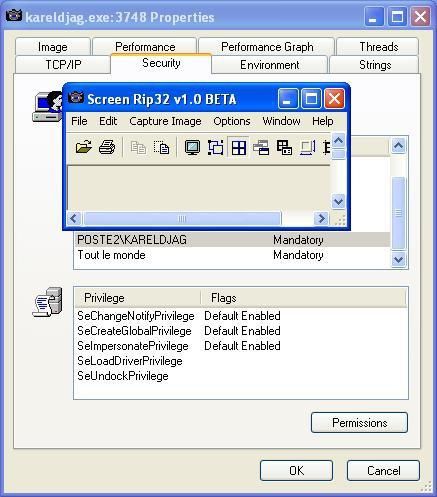Open the Options menu in Screen Rip32

click(x=232, y=121)
